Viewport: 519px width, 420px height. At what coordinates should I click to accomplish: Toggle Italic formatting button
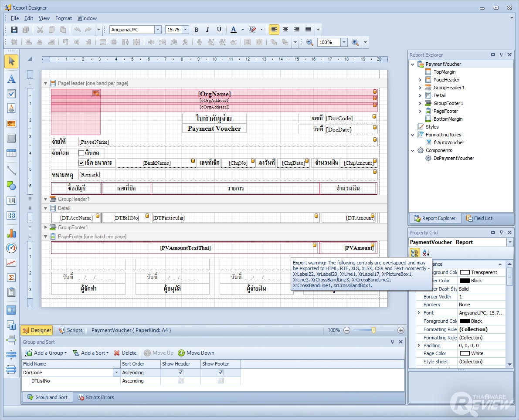207,30
